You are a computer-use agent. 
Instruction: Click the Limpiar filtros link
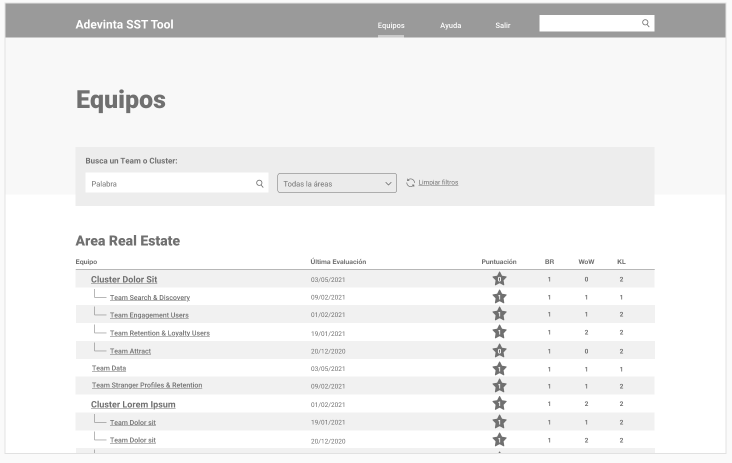point(438,183)
